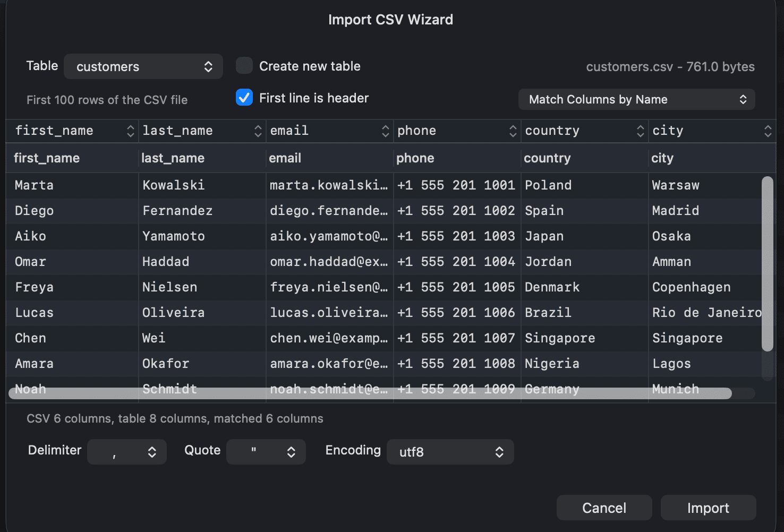Click the email cell marta.kowalski…
Screen dimensions: 784x532
pos(329,185)
